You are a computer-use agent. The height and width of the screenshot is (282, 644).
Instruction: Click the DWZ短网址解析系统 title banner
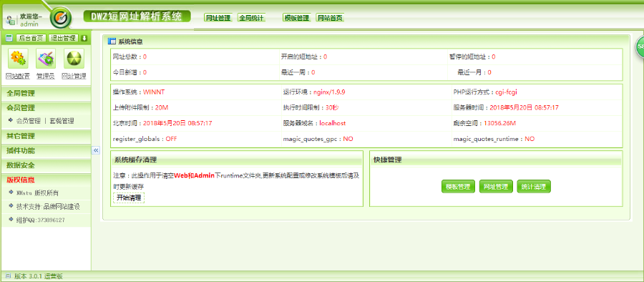click(137, 16)
